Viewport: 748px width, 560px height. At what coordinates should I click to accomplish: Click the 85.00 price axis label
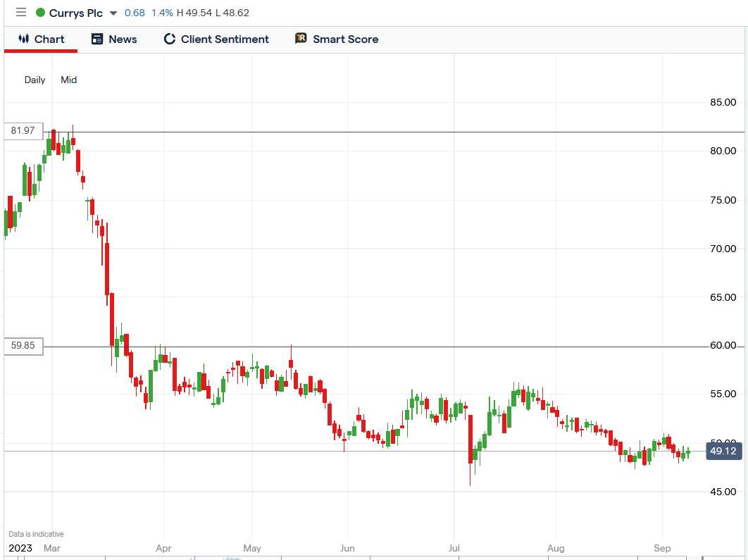[723, 102]
